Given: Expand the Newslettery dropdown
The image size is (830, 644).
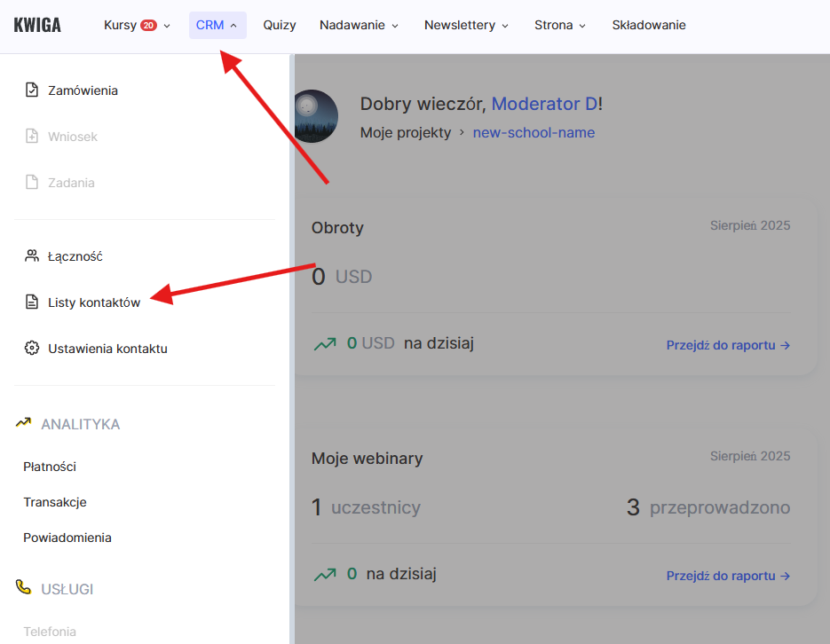Looking at the screenshot, I should (x=466, y=25).
